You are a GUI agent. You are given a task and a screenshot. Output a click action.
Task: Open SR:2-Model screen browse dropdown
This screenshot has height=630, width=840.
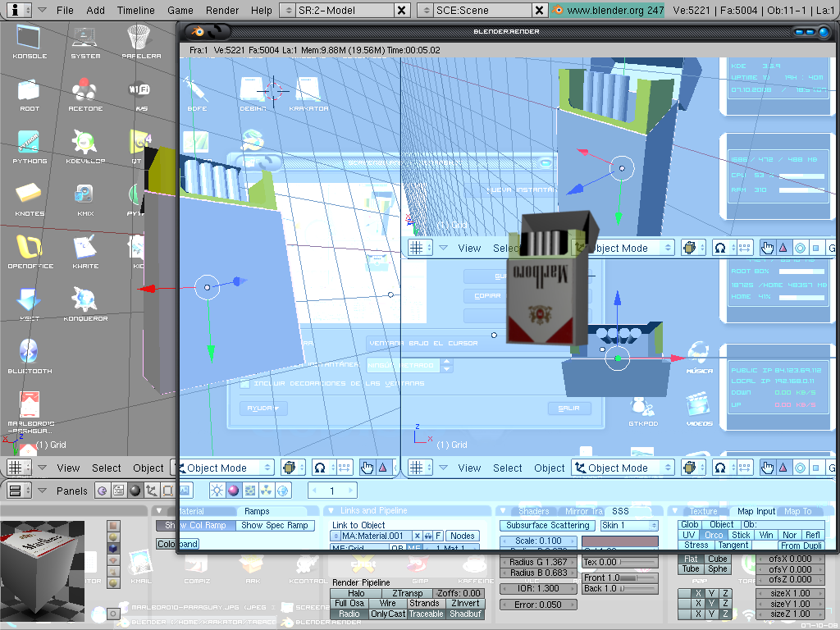point(288,10)
